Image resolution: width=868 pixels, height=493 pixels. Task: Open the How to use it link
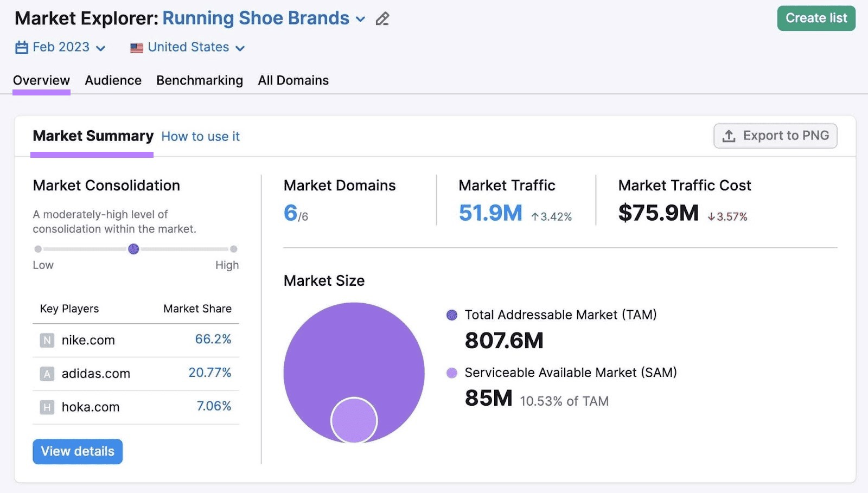(x=200, y=136)
